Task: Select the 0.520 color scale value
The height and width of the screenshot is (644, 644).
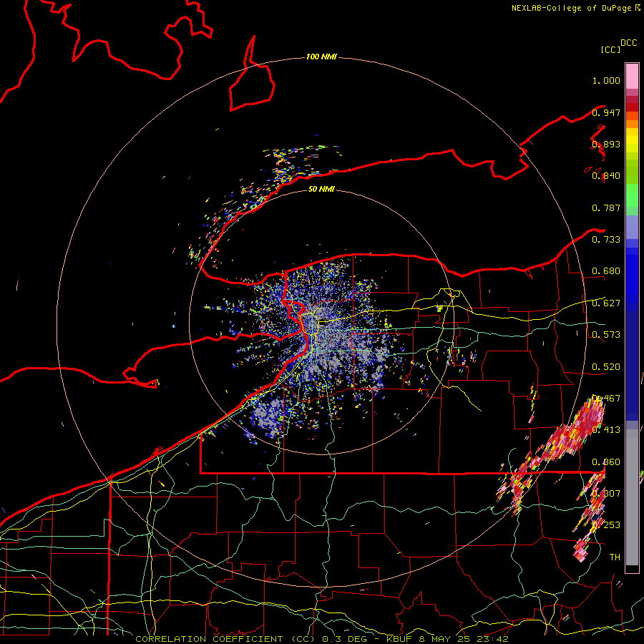Action: tap(606, 367)
